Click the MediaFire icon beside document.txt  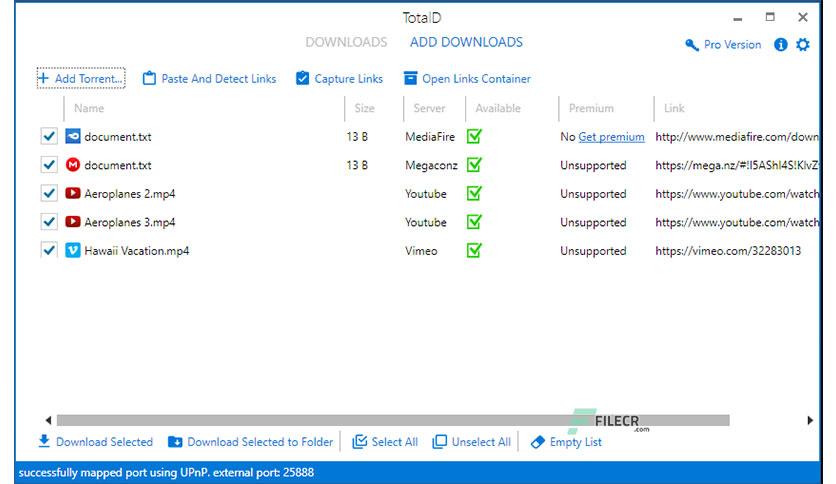pos(73,136)
